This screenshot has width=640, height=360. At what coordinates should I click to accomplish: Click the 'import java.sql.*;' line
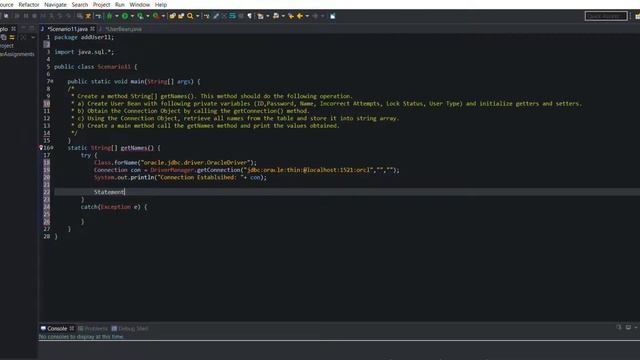click(x=84, y=52)
